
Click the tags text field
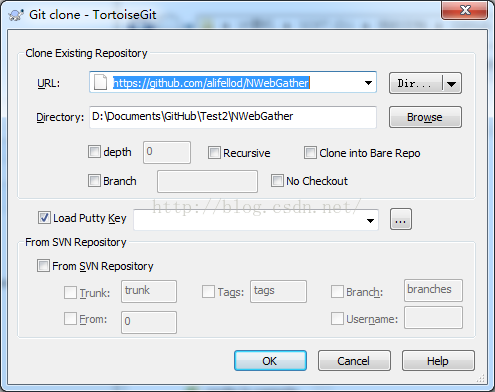(x=278, y=291)
